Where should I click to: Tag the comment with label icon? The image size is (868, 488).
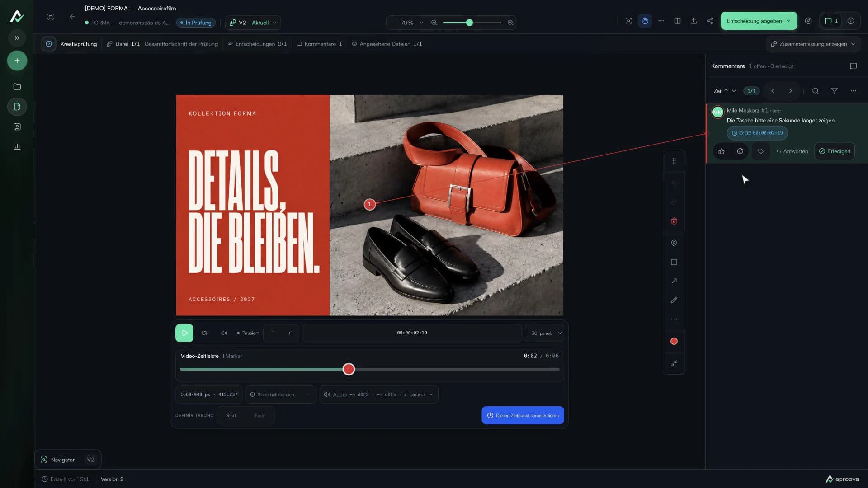coord(761,151)
